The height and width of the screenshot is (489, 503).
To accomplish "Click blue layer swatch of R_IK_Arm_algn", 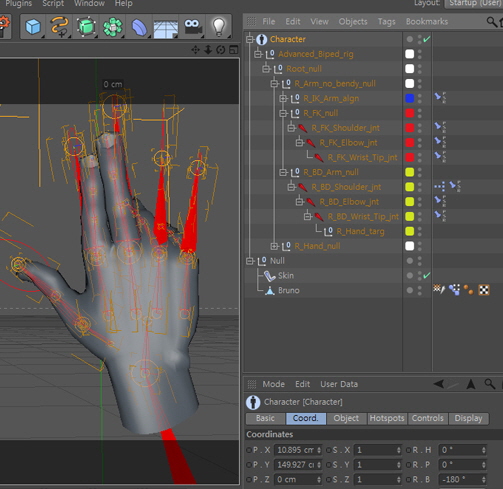I will pyautogui.click(x=410, y=98).
